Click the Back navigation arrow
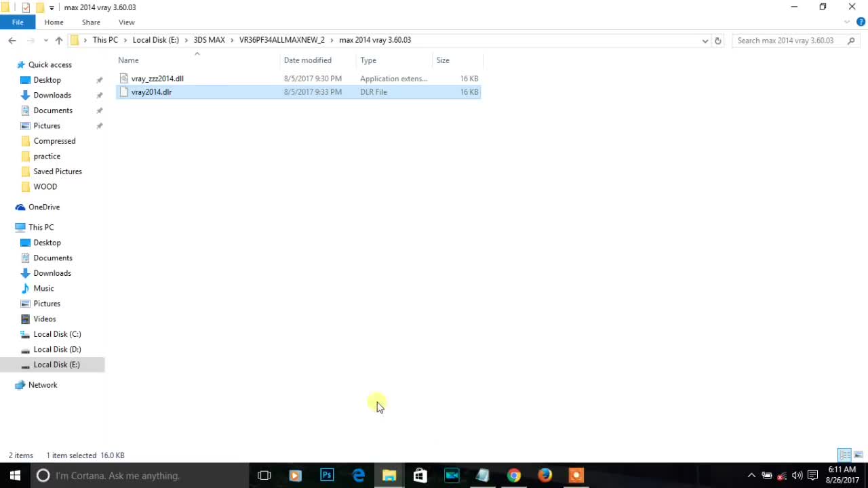This screenshot has width=868, height=488. pyautogui.click(x=12, y=41)
